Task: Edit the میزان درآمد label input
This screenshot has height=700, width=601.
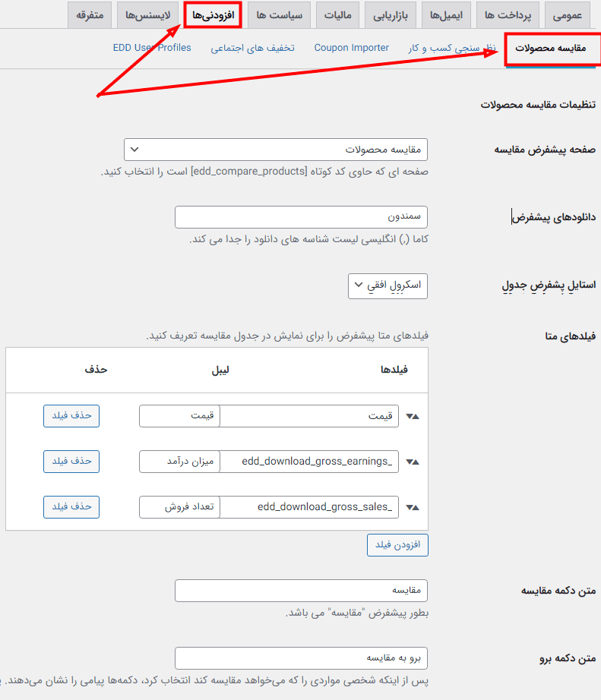Action: [x=179, y=462]
